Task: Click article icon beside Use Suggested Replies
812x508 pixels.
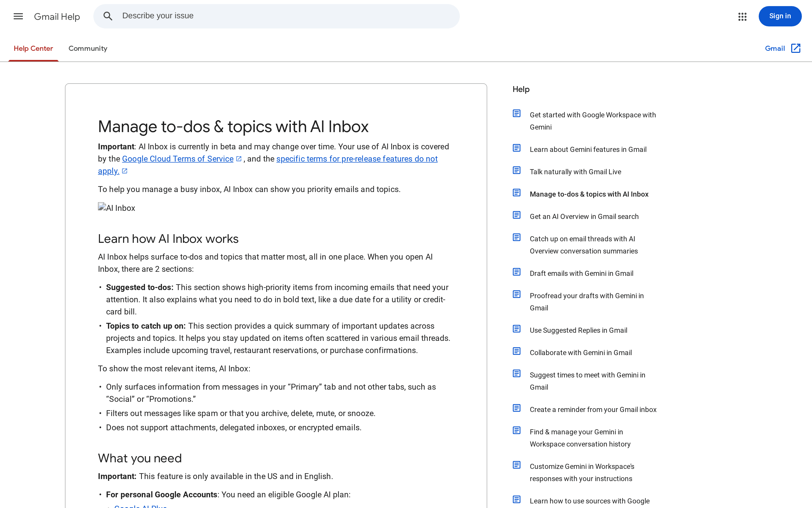Action: (x=517, y=329)
